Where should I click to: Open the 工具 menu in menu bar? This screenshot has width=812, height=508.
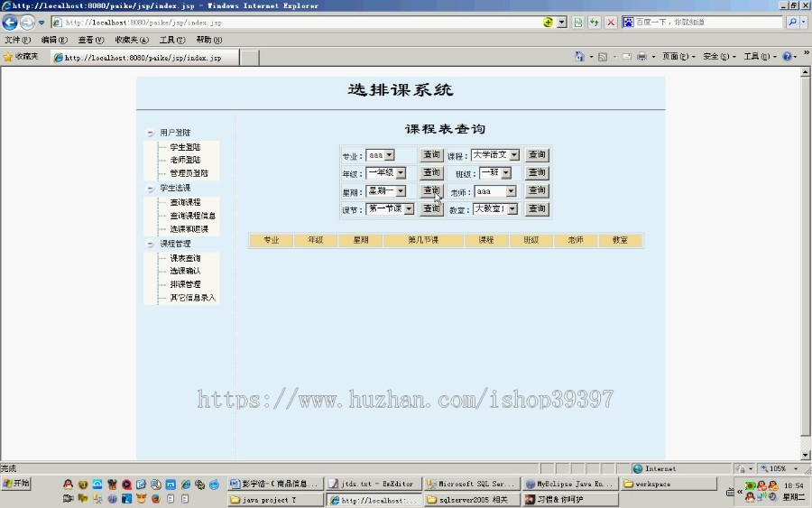click(x=172, y=40)
